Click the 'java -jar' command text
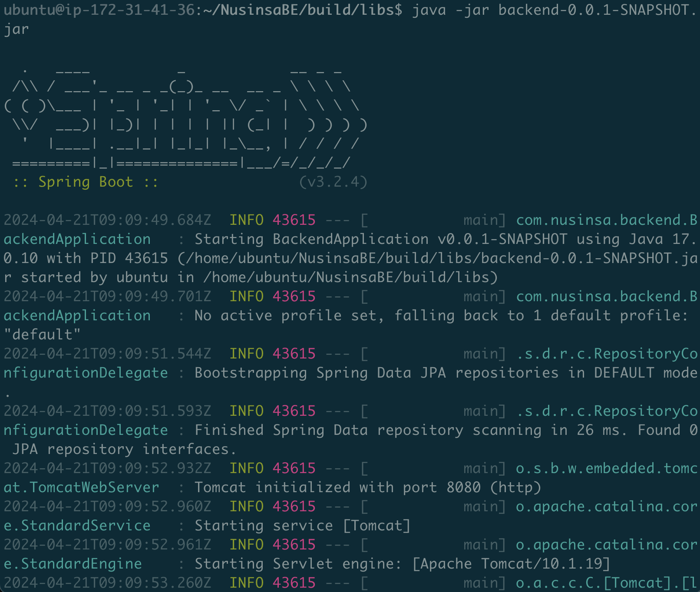 pos(450,10)
